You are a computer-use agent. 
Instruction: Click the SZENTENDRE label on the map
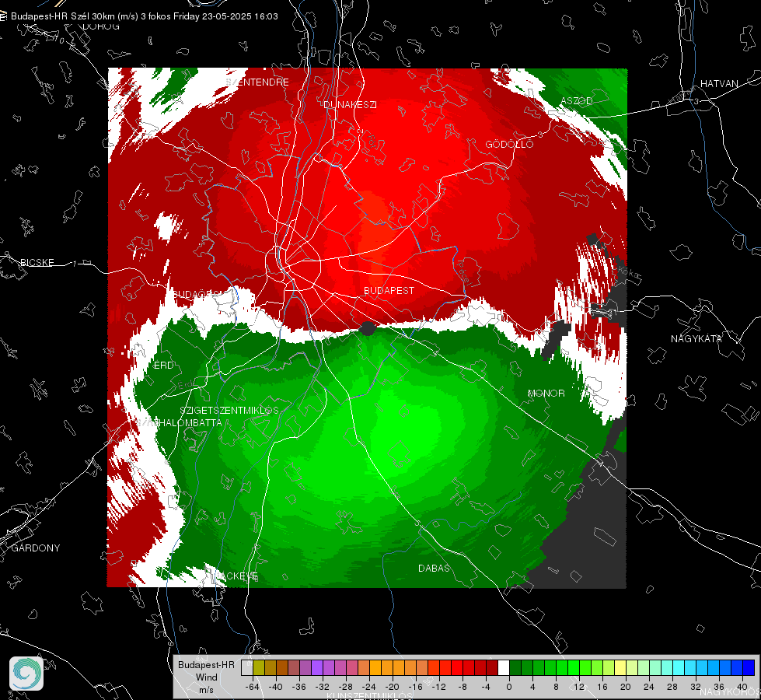(x=258, y=82)
